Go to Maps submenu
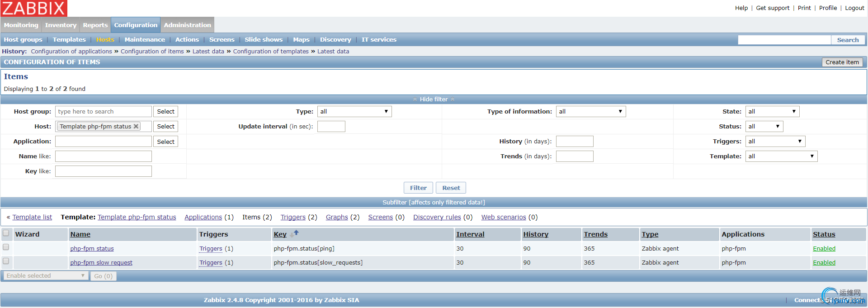This screenshot has width=868, height=308. click(x=301, y=39)
